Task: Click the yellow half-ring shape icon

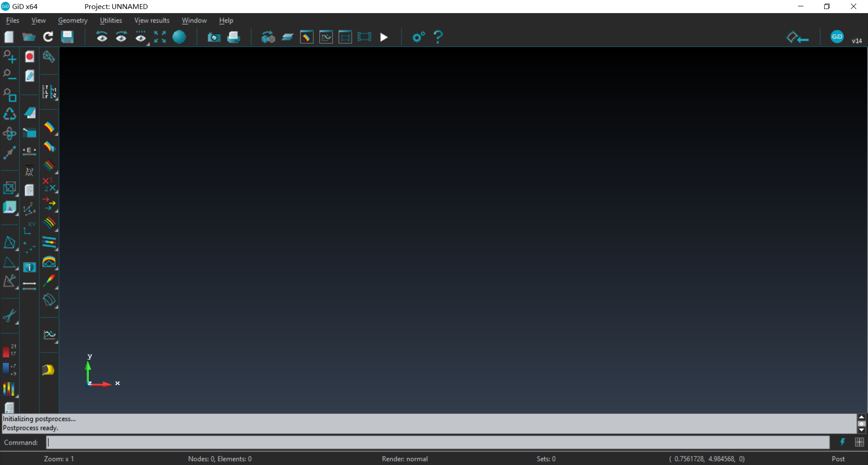Action: tap(48, 370)
